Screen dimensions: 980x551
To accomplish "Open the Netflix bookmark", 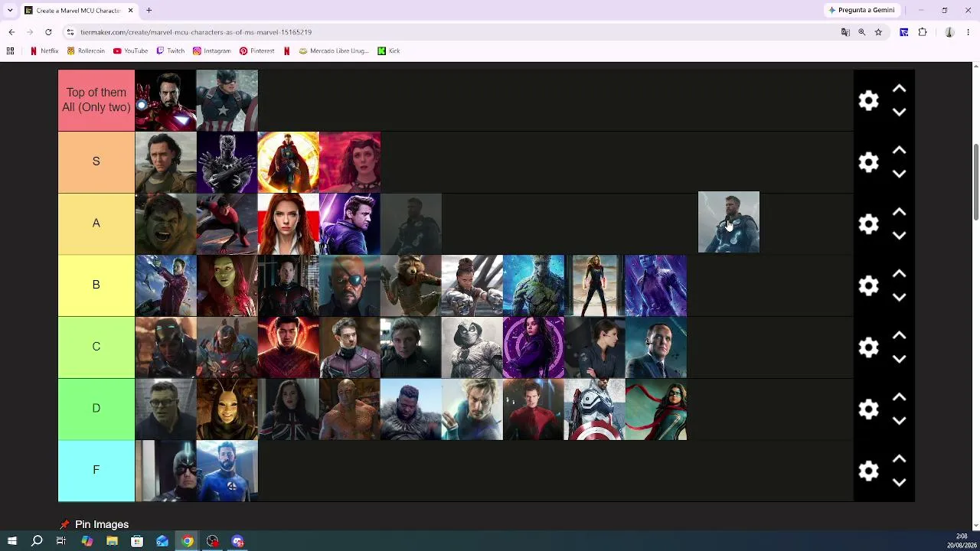I will [x=44, y=51].
